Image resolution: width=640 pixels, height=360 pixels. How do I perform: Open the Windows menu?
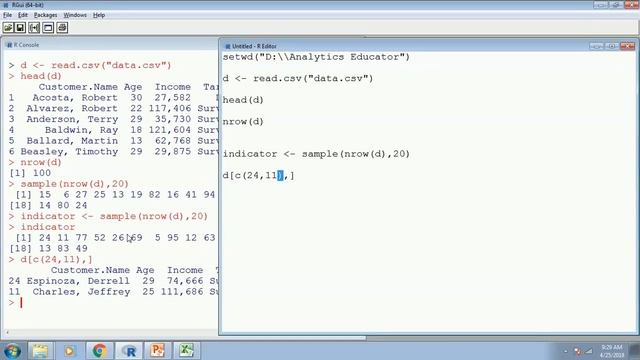coord(75,15)
